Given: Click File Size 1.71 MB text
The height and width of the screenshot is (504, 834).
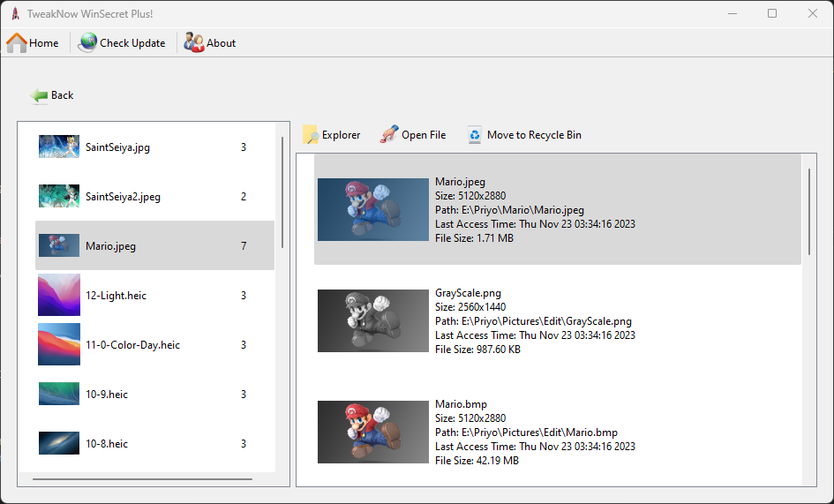Looking at the screenshot, I should click(x=475, y=238).
